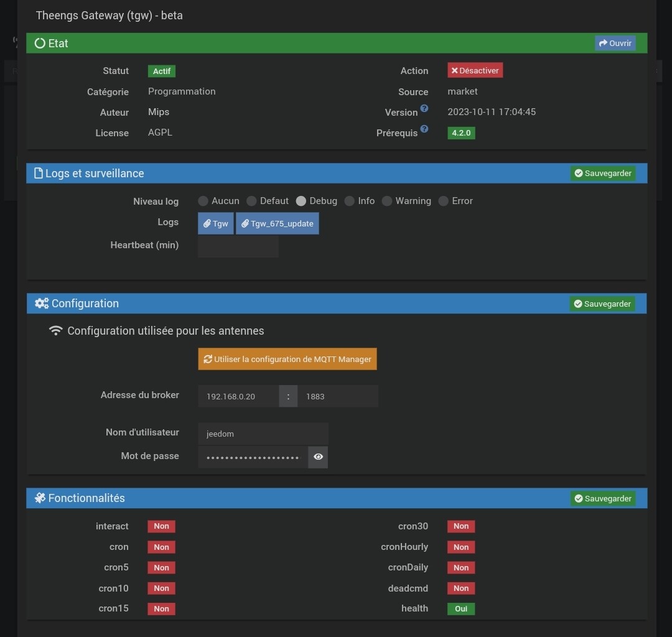Select the Warning log level
Screen dimensions: 672x637
(387, 201)
